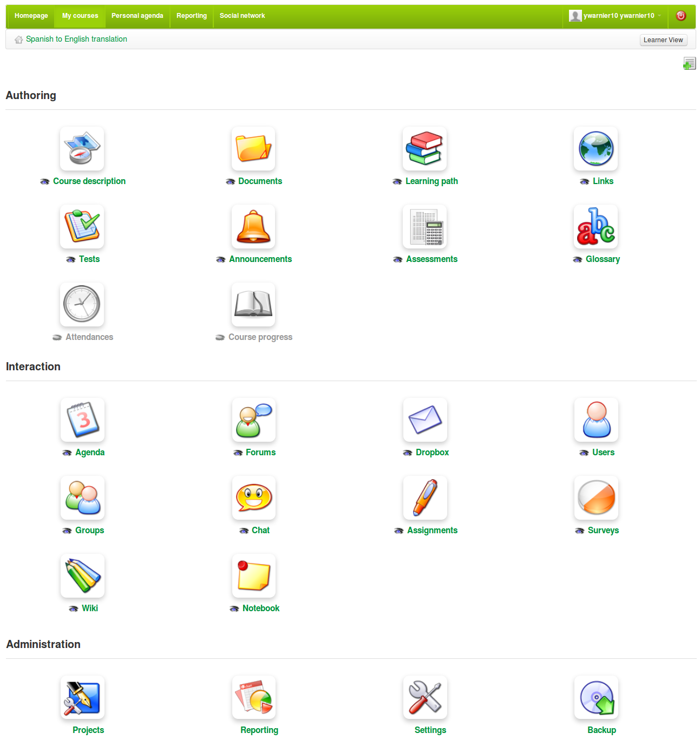700x746 pixels.
Task: Open the Wiki crayons icon
Action: click(x=82, y=576)
